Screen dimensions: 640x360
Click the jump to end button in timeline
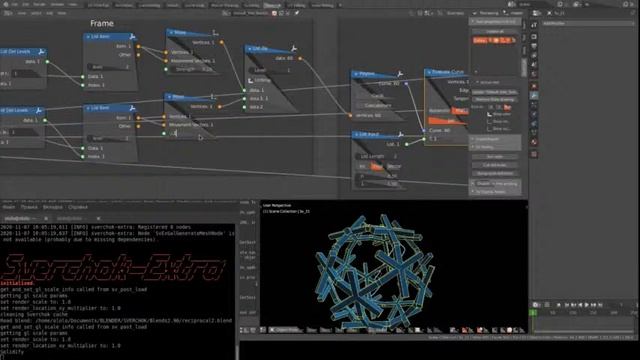pos(600,305)
